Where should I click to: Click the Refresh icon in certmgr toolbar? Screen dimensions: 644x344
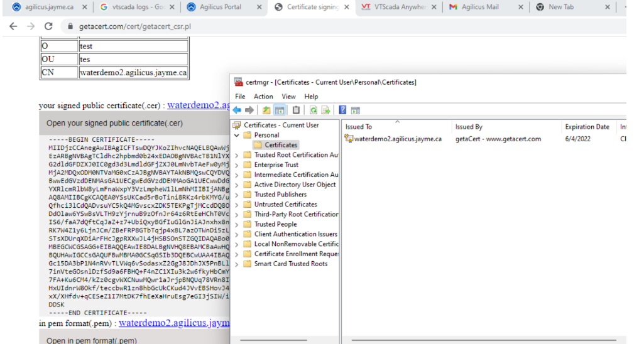coord(313,110)
